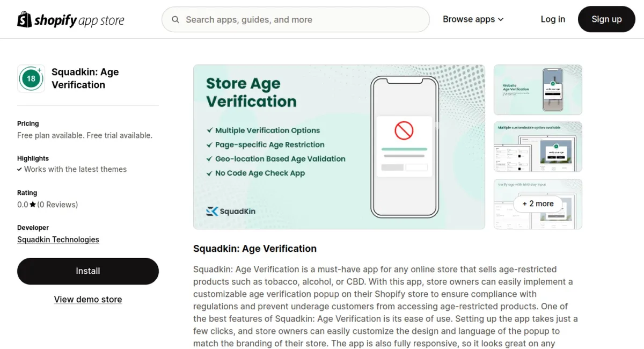The width and height of the screenshot is (644, 349).
Task: Visit the Squadkin Technologies developer link
Action: point(58,239)
